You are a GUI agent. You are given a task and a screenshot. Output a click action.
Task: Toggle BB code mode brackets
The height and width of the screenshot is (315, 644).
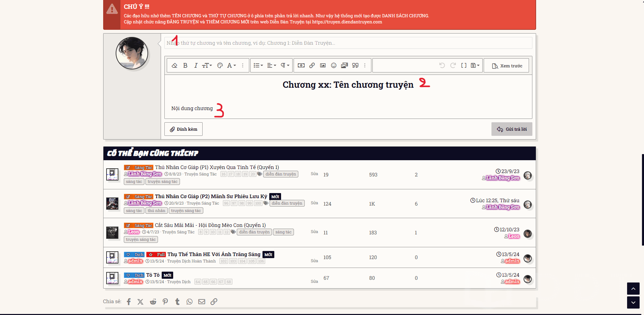464,65
